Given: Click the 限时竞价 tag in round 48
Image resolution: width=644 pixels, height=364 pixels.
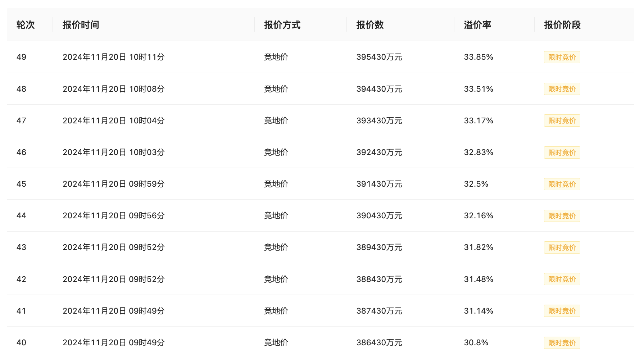Looking at the screenshot, I should click(x=562, y=89).
